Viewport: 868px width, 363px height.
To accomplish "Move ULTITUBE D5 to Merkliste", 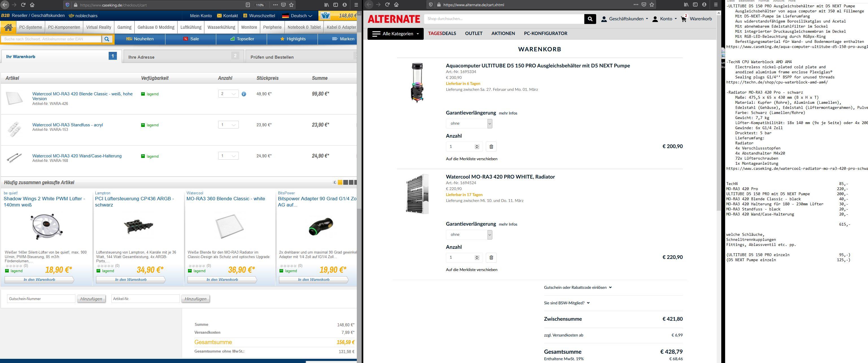I will (x=471, y=159).
